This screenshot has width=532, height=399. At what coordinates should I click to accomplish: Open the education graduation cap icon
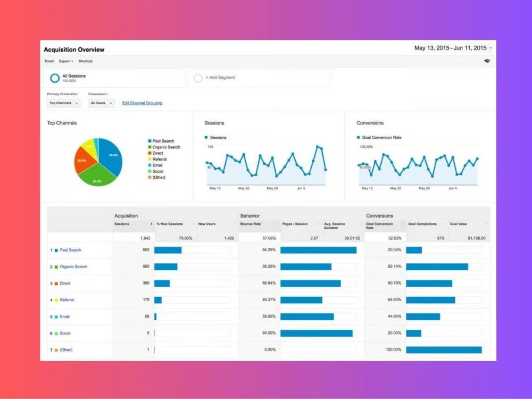pyautogui.click(x=487, y=61)
